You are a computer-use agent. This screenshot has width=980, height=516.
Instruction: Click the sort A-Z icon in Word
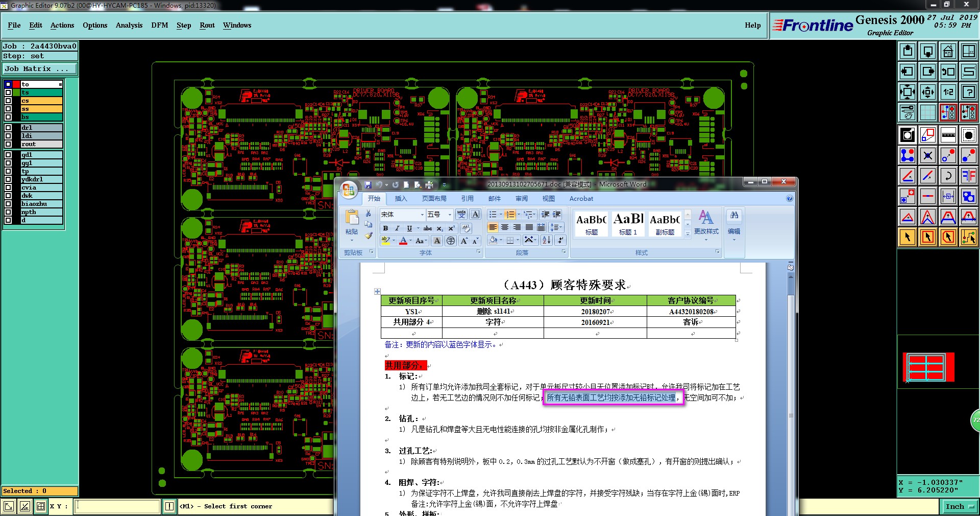tap(546, 240)
